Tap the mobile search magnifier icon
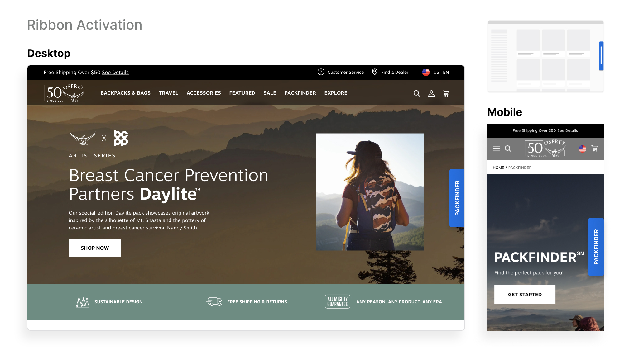629x364 pixels. point(508,149)
